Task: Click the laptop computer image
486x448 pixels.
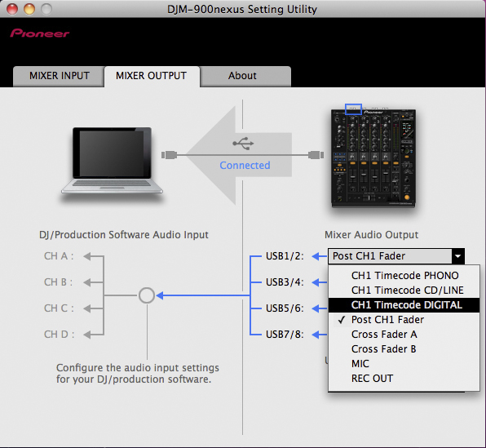Action: click(x=112, y=162)
